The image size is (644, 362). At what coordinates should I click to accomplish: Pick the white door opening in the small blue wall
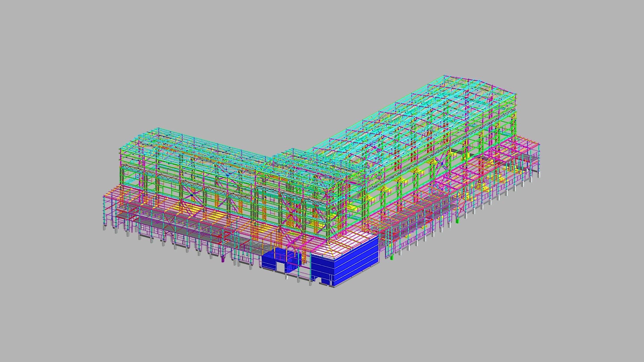[280, 267]
